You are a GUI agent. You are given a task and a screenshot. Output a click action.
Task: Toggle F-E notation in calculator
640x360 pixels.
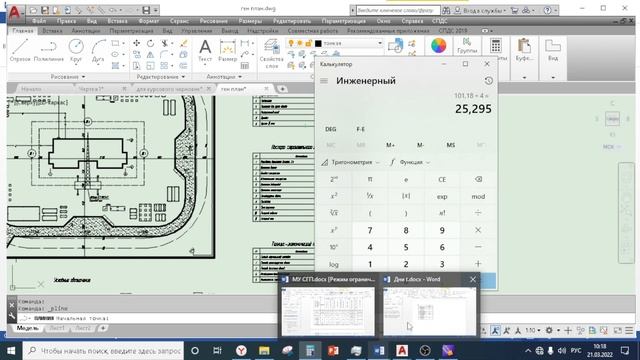pos(360,129)
